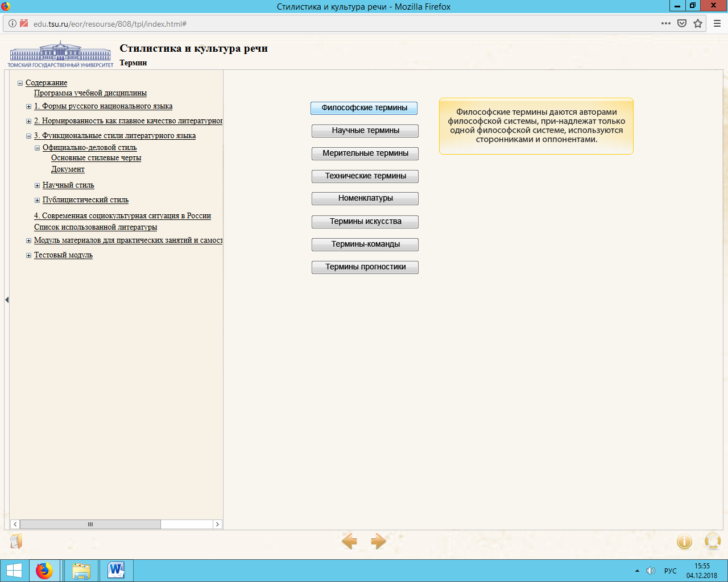Open the Документ tree link
728x582 pixels.
click(x=68, y=169)
